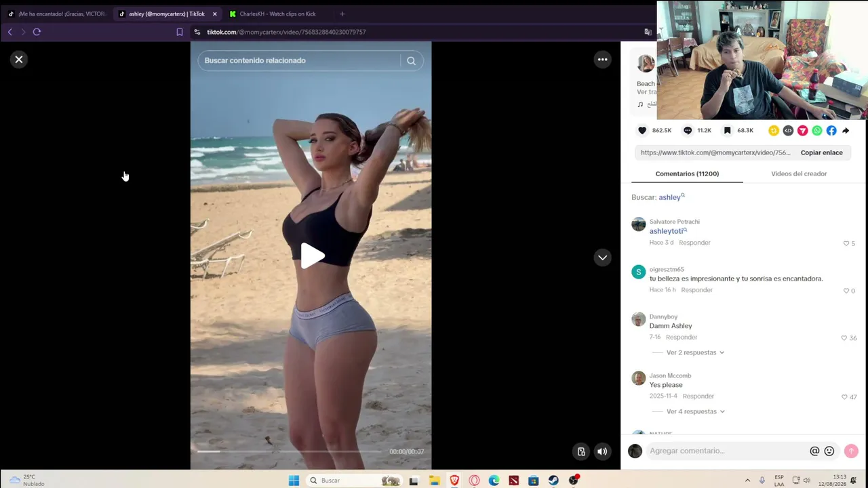Reload the current page

point(37,32)
